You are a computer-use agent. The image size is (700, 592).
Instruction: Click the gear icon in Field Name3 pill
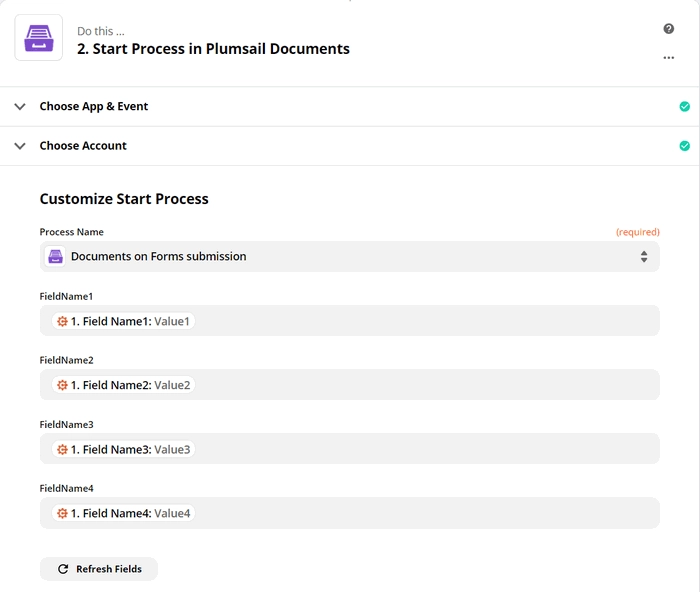pyautogui.click(x=62, y=449)
